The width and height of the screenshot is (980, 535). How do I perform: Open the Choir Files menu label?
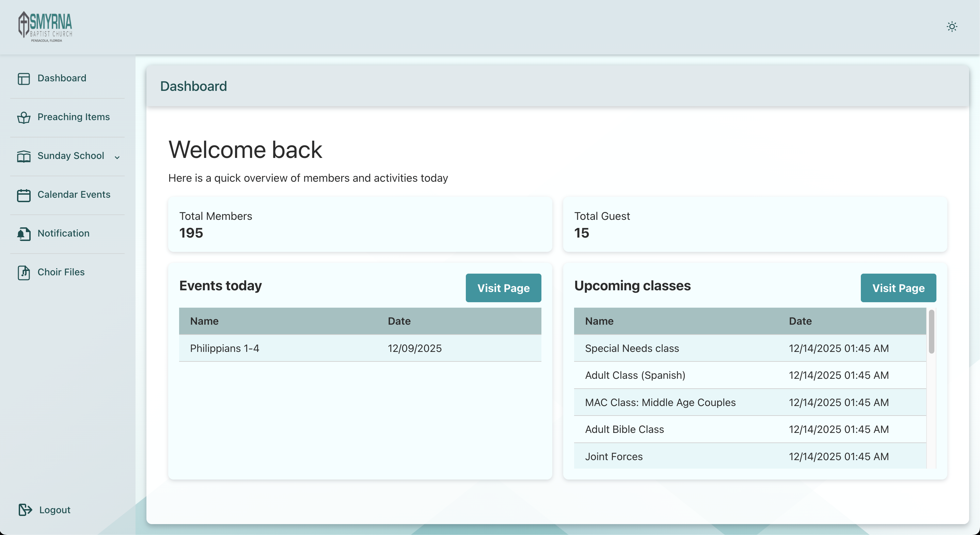tap(61, 272)
